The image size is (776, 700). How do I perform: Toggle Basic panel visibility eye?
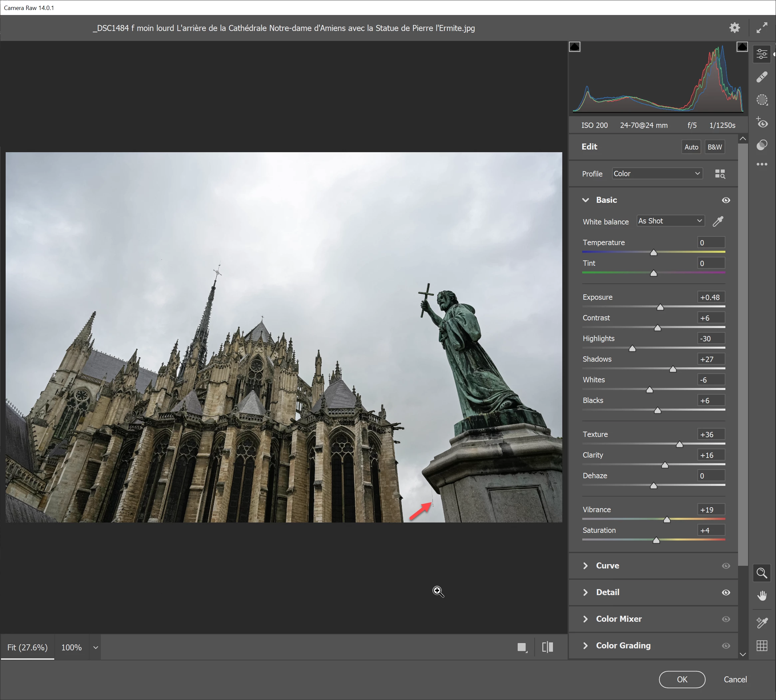(x=726, y=200)
